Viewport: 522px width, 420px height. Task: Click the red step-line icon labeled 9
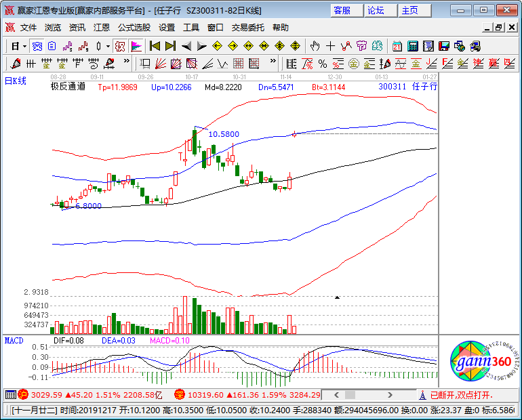click(x=83, y=46)
